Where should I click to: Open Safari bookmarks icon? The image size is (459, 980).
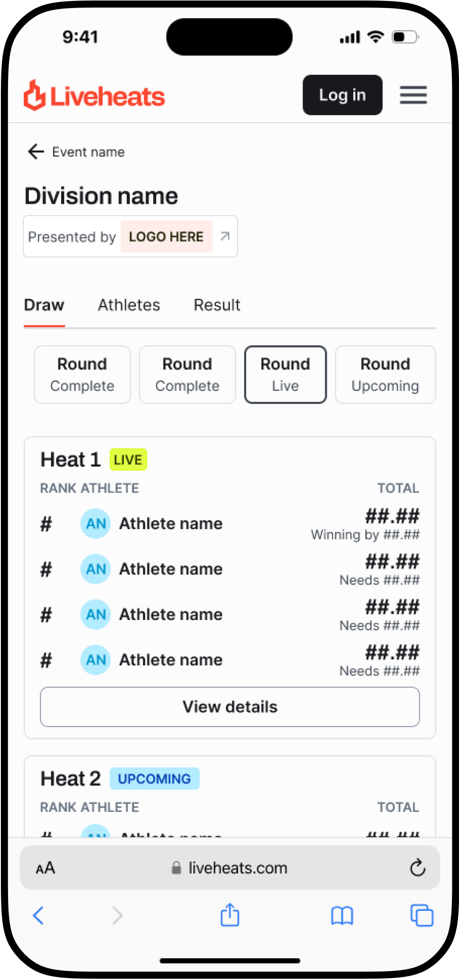[342, 915]
